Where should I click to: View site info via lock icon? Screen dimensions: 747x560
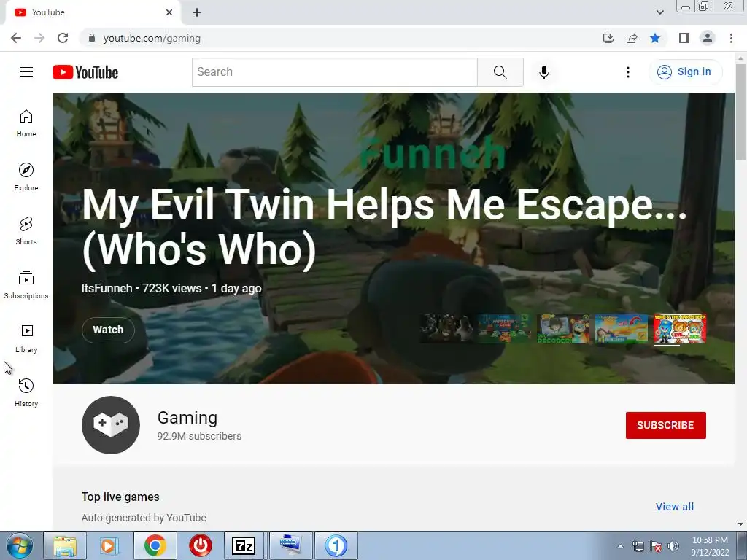click(x=92, y=38)
